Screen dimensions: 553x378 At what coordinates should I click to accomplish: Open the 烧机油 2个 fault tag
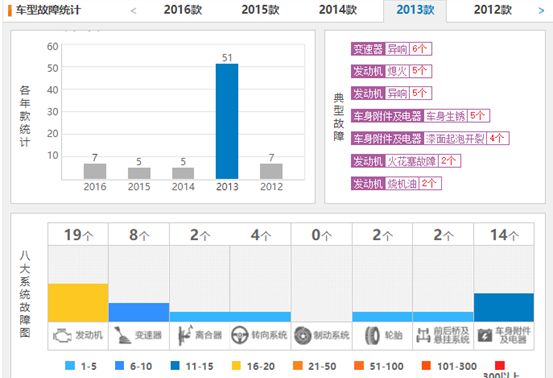396,183
